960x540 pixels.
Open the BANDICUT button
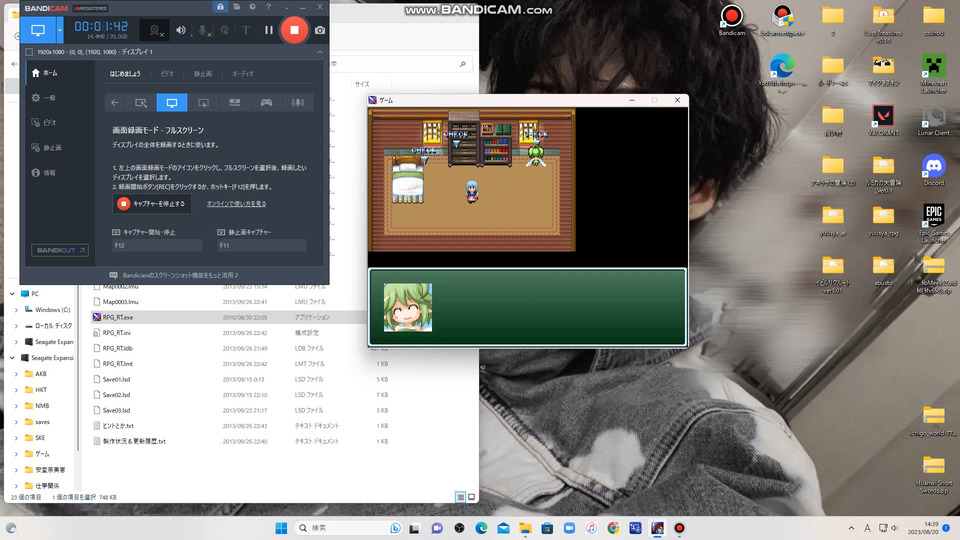click(x=60, y=250)
